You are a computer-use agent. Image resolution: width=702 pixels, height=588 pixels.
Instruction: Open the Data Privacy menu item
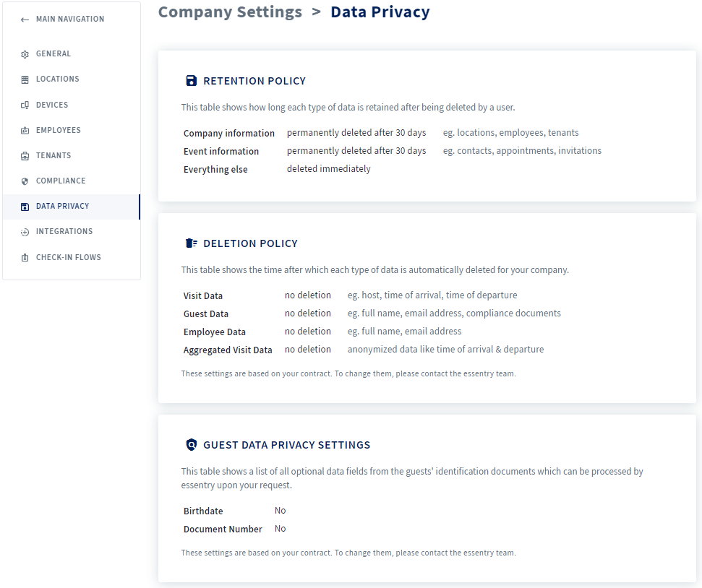(72, 207)
